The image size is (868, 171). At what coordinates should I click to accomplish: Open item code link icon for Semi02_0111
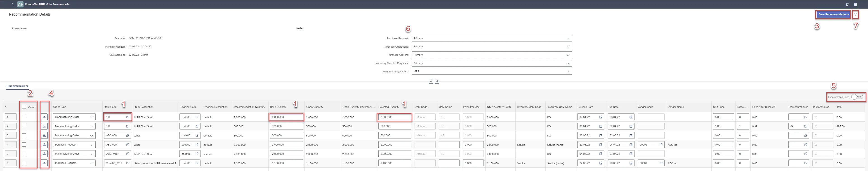[x=128, y=163]
